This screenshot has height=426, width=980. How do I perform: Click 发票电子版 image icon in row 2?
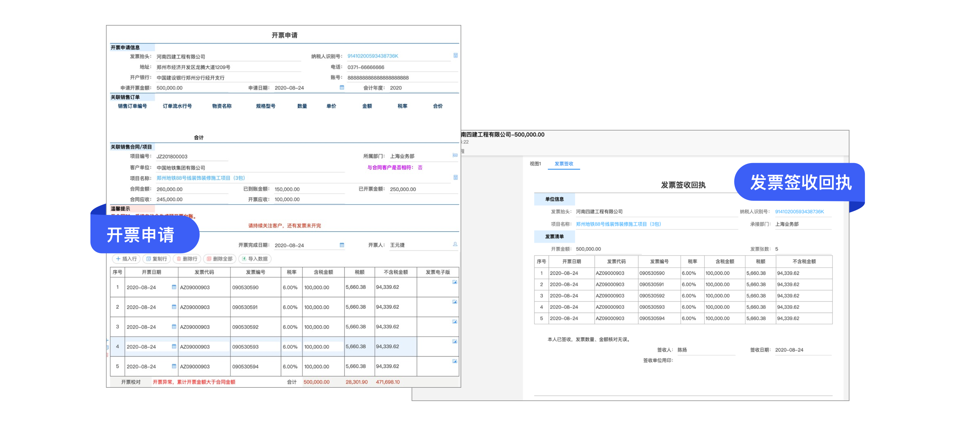click(455, 301)
